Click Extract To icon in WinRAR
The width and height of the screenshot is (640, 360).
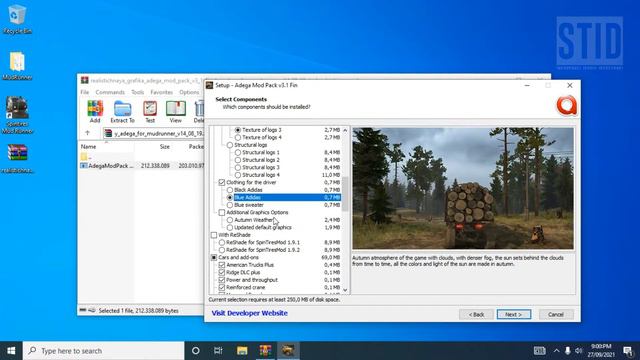[x=122, y=112]
